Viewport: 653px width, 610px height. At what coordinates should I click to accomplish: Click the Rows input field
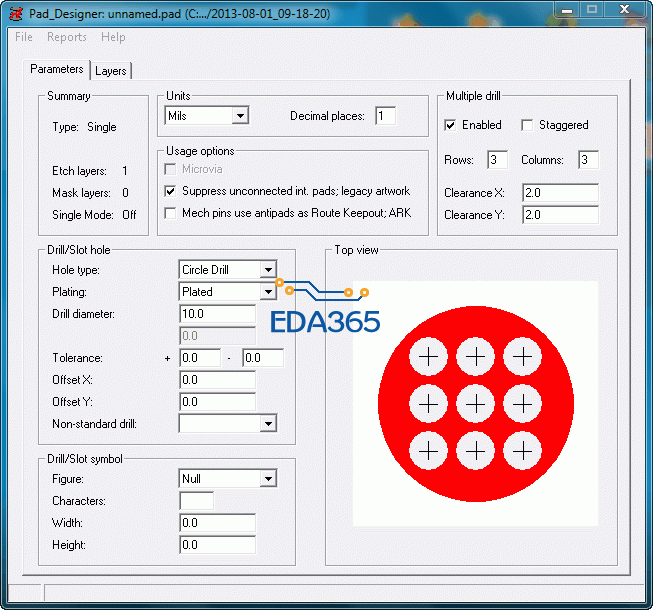[x=498, y=160]
